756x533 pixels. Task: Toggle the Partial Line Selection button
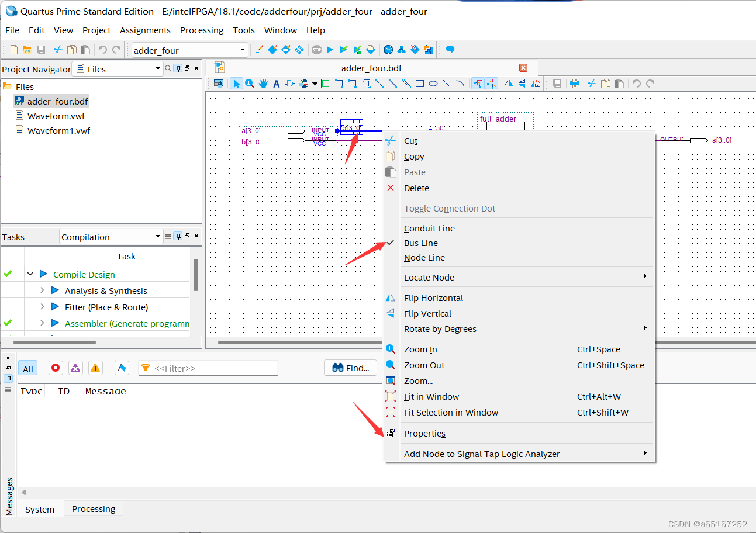492,84
